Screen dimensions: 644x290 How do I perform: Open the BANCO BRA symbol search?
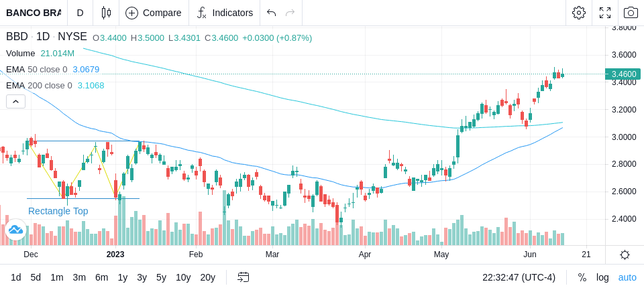point(34,13)
